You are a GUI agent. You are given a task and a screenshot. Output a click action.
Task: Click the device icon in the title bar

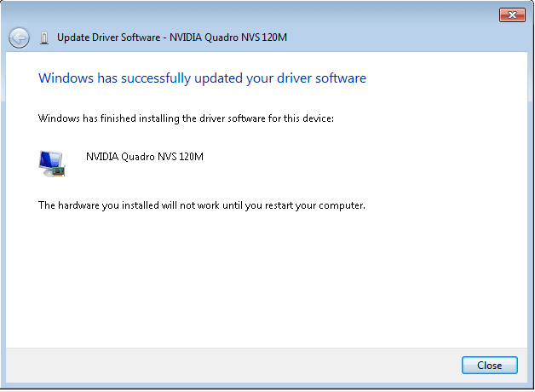[x=44, y=37]
